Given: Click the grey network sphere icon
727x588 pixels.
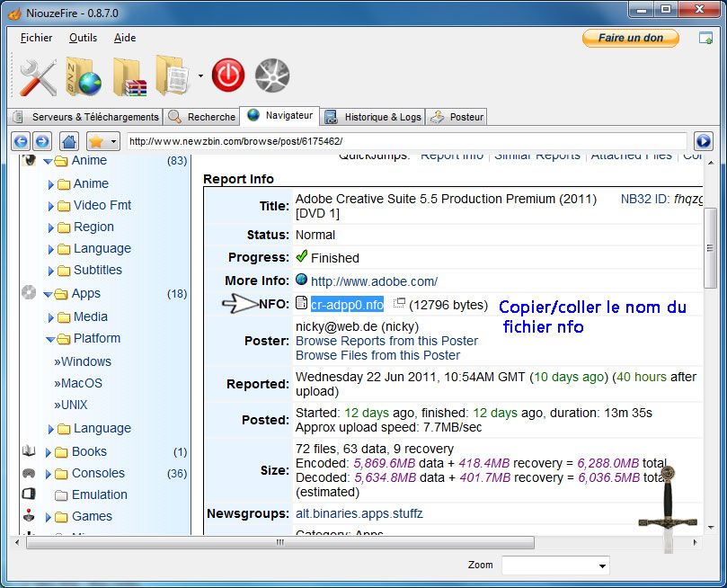Looking at the screenshot, I should click(x=272, y=76).
